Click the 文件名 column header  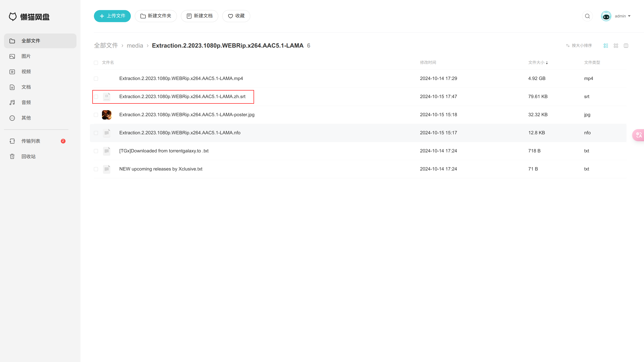pos(108,63)
